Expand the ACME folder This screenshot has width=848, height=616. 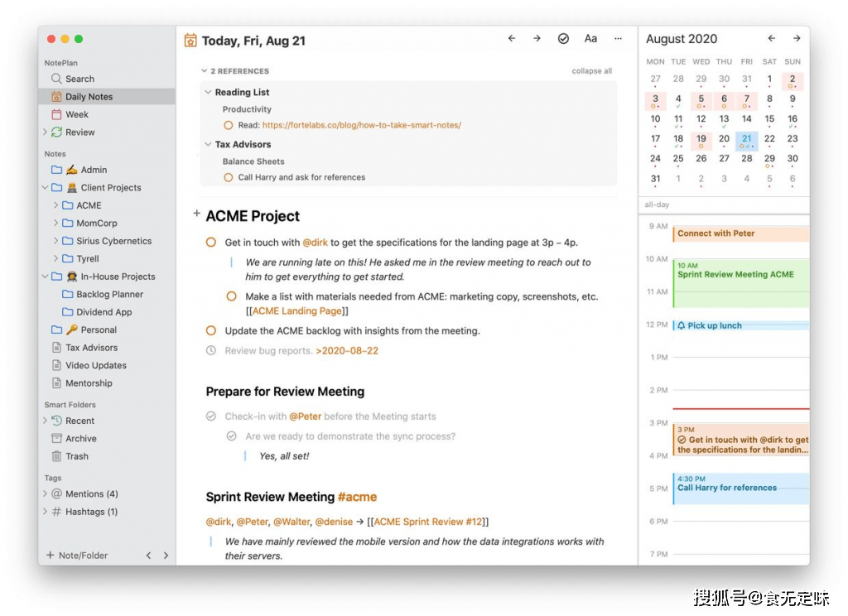pos(55,205)
